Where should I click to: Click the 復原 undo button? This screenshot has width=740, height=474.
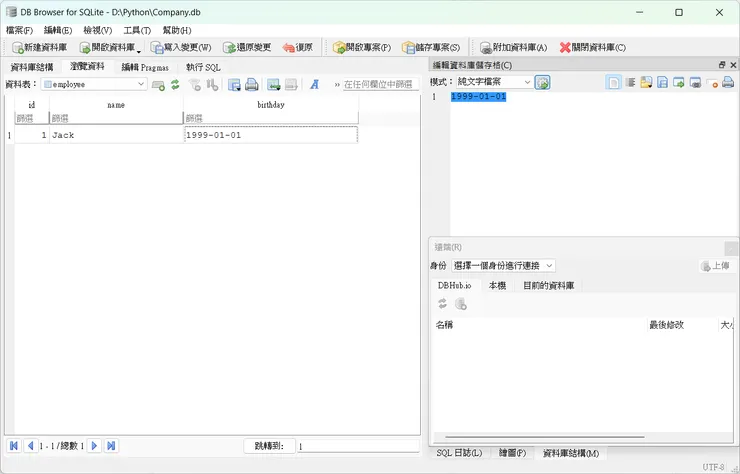[298, 47]
